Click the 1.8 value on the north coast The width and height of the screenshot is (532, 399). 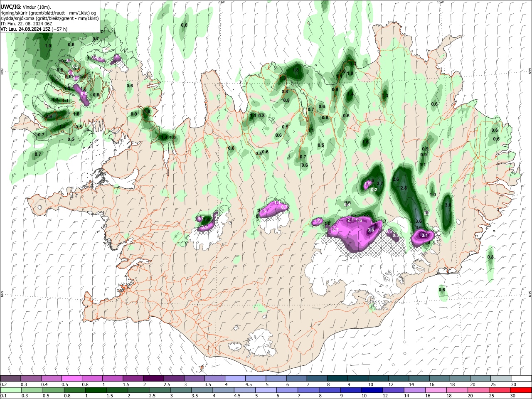point(296,70)
